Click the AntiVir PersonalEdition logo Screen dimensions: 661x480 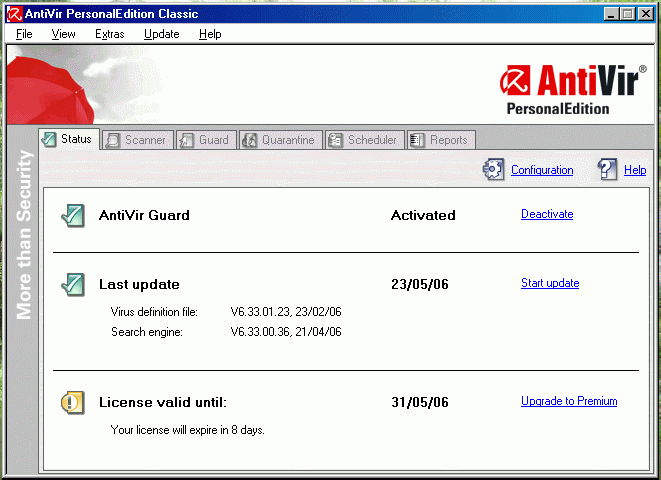point(573,90)
